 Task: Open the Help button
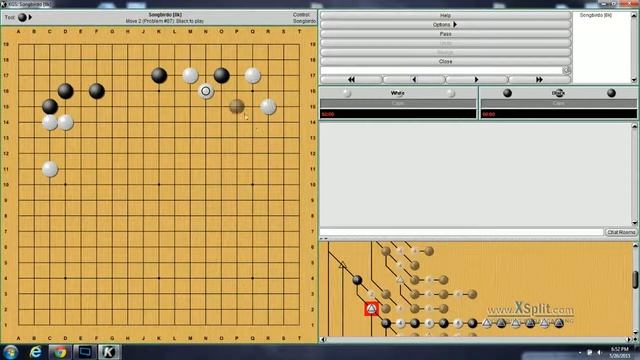tap(445, 16)
